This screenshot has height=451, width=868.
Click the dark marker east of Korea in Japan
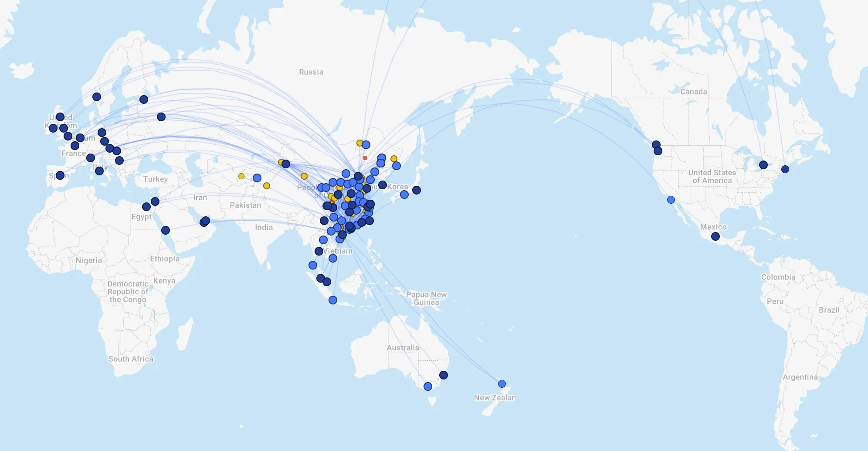coord(417,190)
